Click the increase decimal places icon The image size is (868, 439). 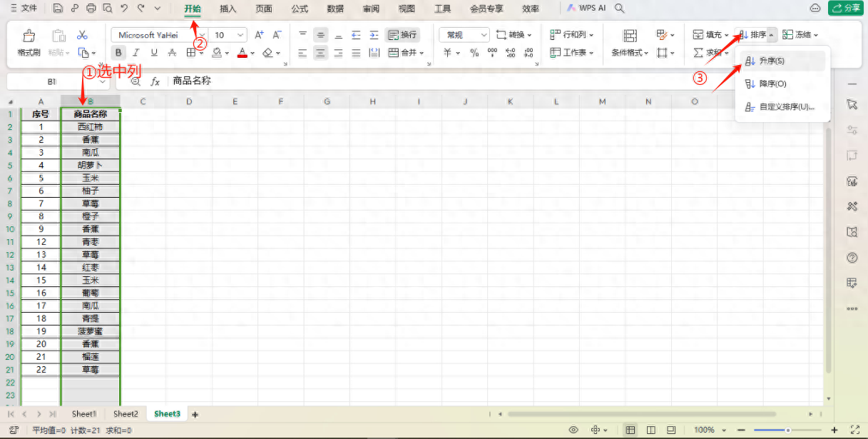tap(510, 53)
